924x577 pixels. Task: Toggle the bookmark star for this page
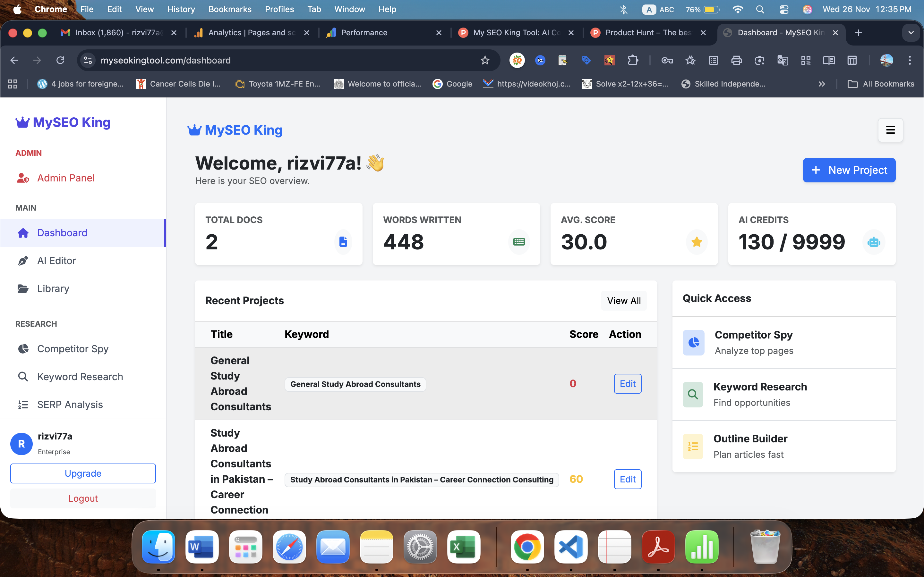point(484,60)
